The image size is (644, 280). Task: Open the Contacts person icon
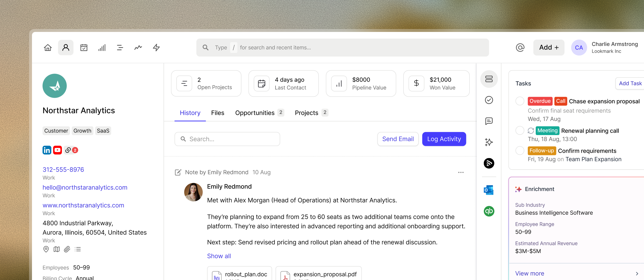pyautogui.click(x=66, y=47)
